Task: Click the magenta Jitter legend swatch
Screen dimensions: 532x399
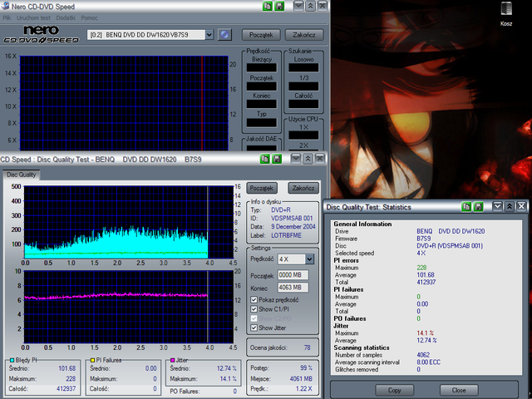Action: pyautogui.click(x=172, y=360)
